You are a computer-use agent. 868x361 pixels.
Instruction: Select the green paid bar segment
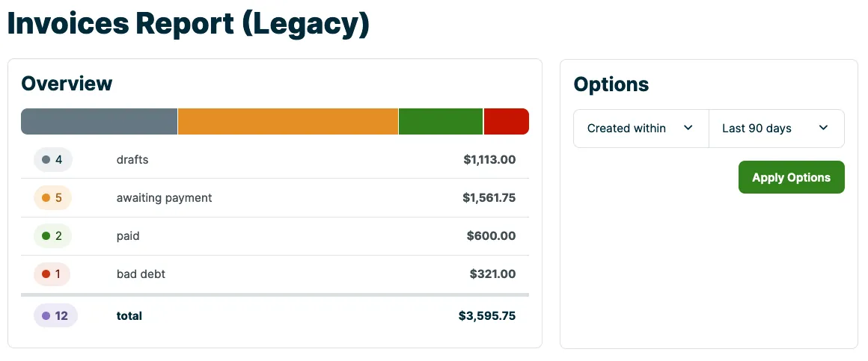(x=441, y=121)
